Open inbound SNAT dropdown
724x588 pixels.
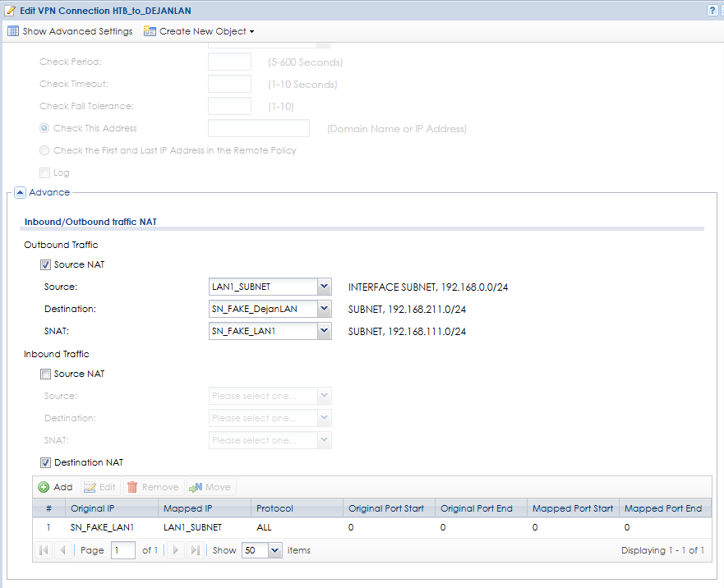pos(324,440)
